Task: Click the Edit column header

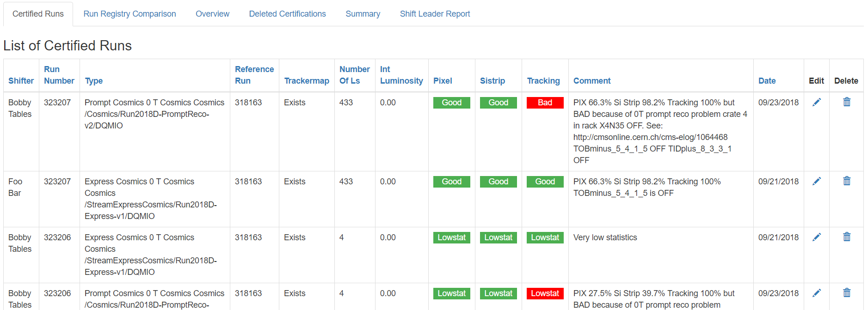Action: 816,81
